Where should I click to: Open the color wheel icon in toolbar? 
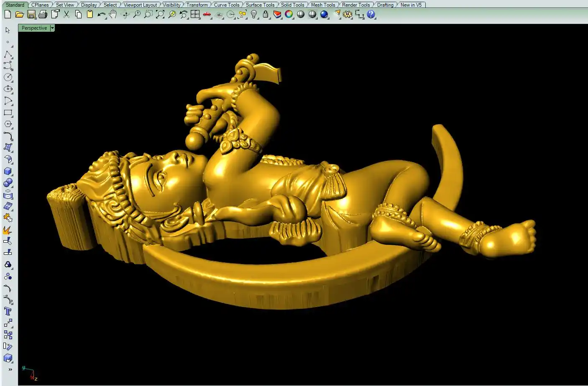coord(289,15)
